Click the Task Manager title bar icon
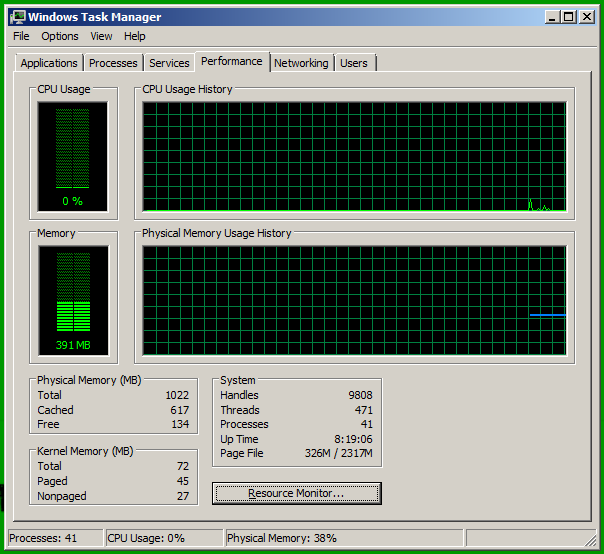Viewport: 604px width, 554px height. coord(18,17)
